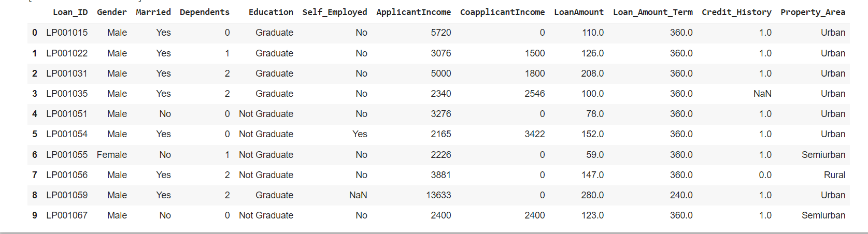Screen dimensions: 868x234
Task: Click loan amount value 110.0
Action: [593, 33]
